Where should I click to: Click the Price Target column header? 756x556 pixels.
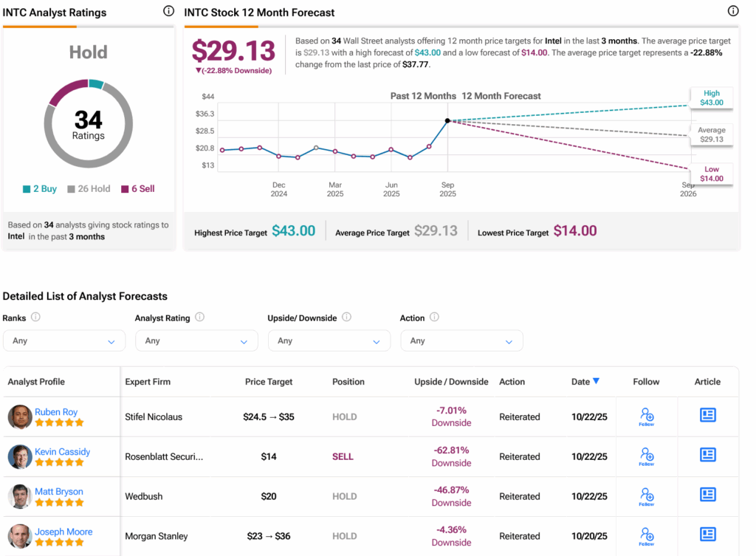click(269, 382)
